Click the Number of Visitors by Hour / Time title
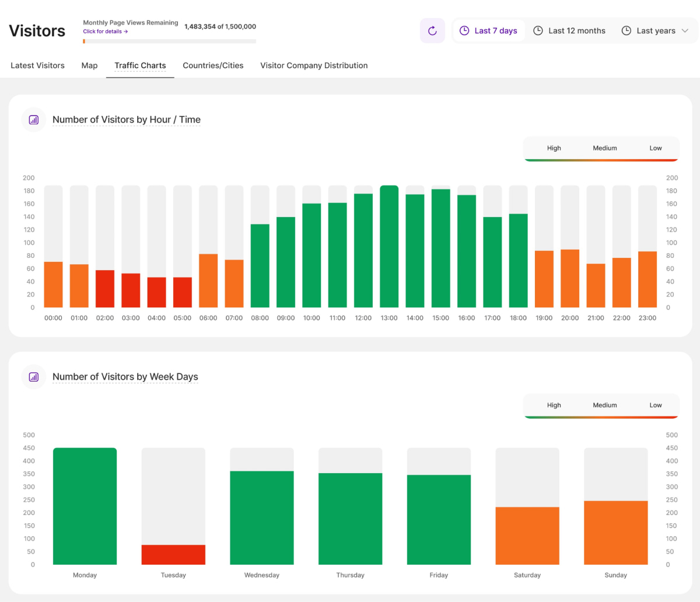Viewport: 700px width, 602px height. [127, 120]
